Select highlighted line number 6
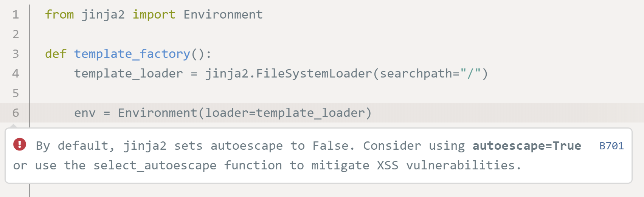The image size is (644, 197). point(16,113)
